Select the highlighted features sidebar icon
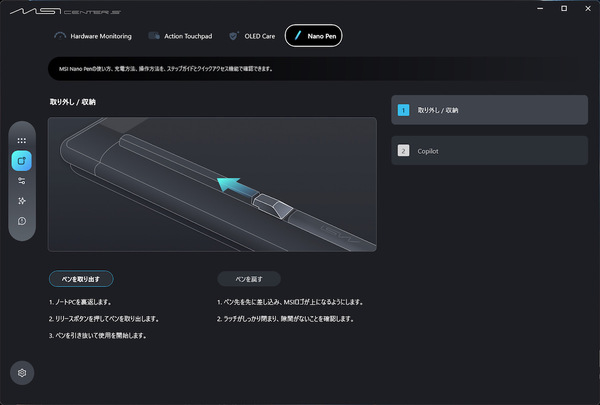The image size is (600, 405). pyautogui.click(x=22, y=161)
